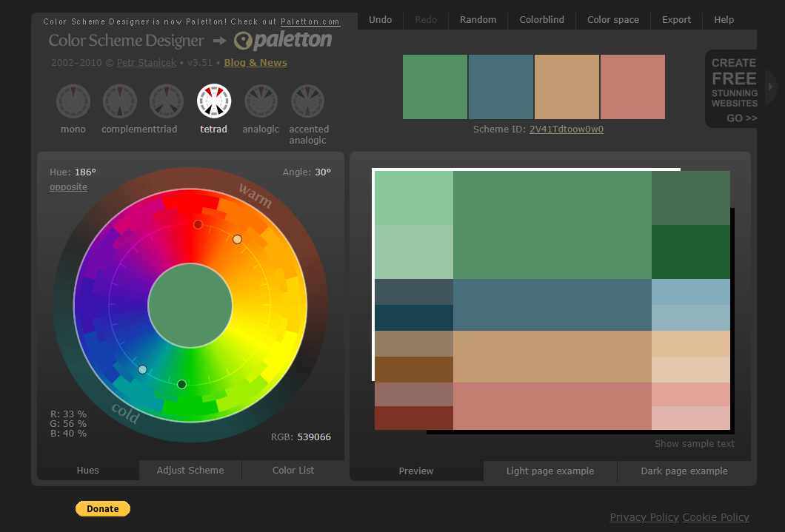
Task: Open the Export menu
Action: 676,20
